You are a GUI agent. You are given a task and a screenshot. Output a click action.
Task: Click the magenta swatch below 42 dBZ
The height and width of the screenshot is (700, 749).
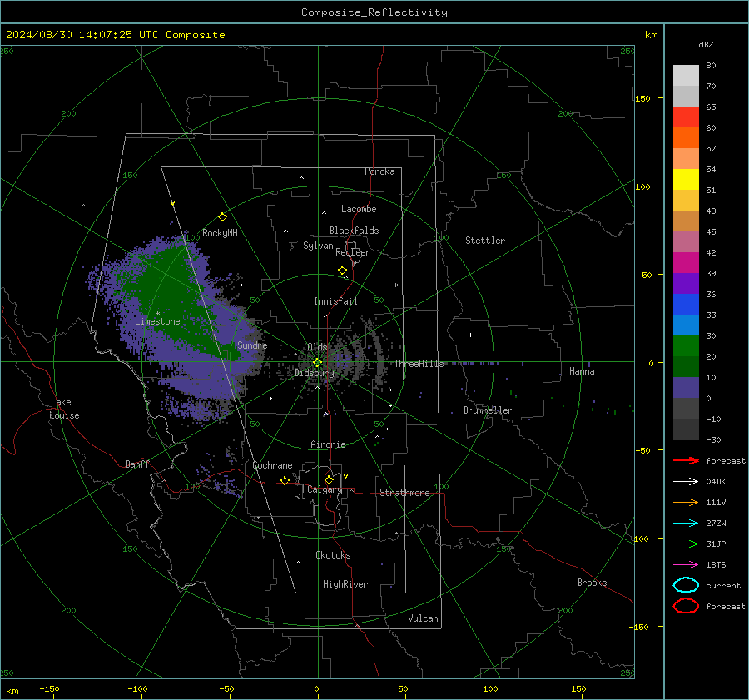[686, 263]
